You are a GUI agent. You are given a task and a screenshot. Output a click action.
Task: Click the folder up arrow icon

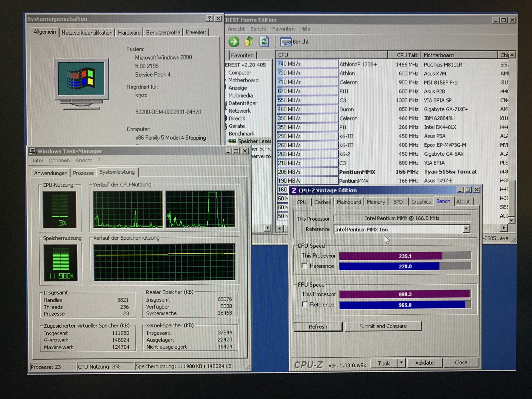tap(249, 42)
